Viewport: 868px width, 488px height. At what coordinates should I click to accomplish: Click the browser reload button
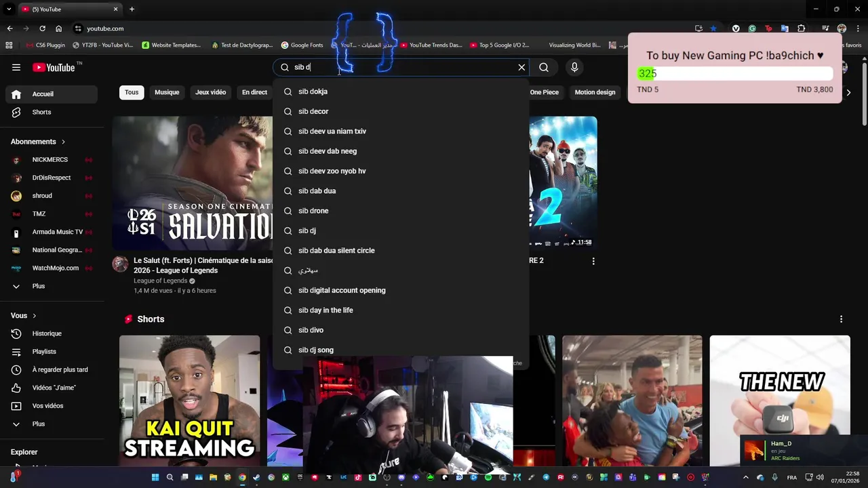(x=42, y=28)
